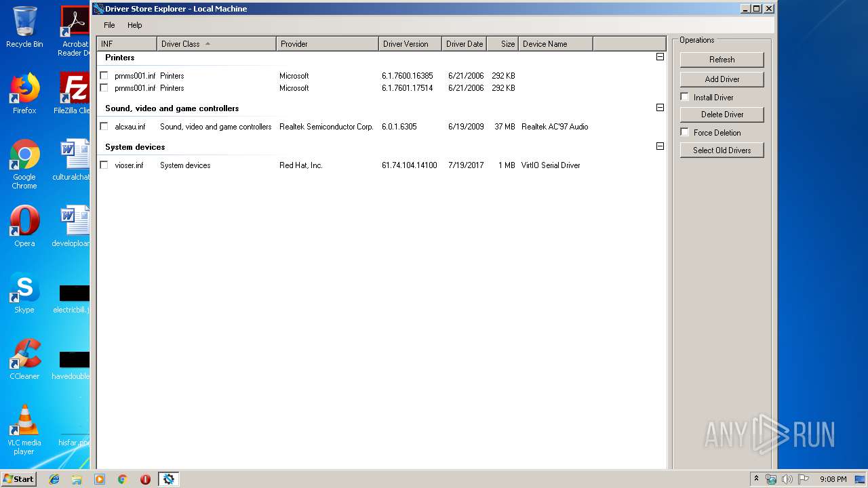Viewport: 868px width, 488px height.
Task: Launch Firefox from the desktop
Action: coord(24,94)
